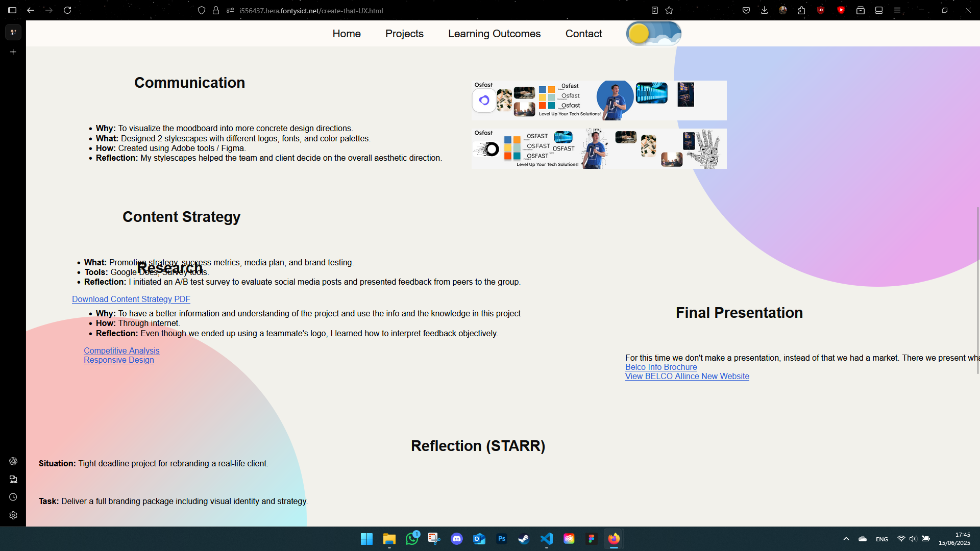Toggle the uBlock Origin extension icon
This screenshot has width=980, height=551.
(x=821, y=10)
